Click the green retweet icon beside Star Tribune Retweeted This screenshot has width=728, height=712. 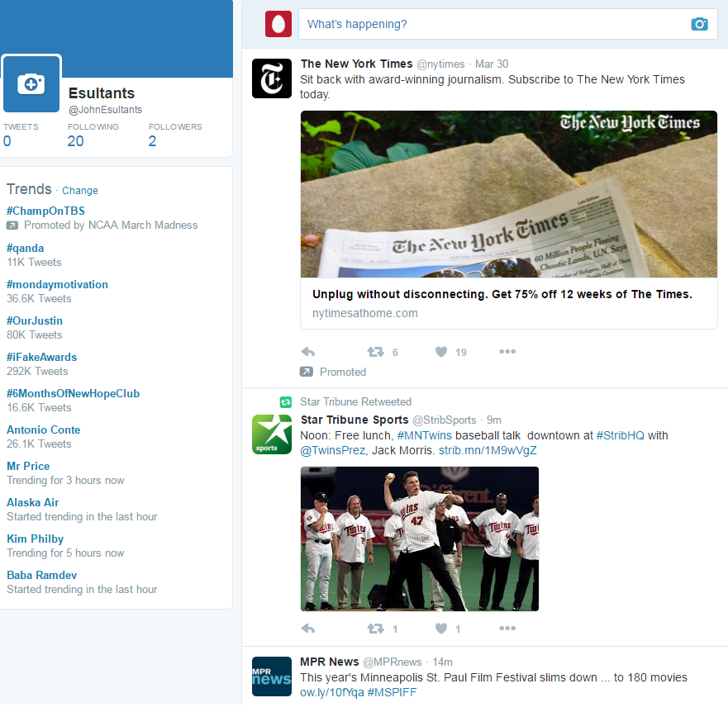coord(286,402)
